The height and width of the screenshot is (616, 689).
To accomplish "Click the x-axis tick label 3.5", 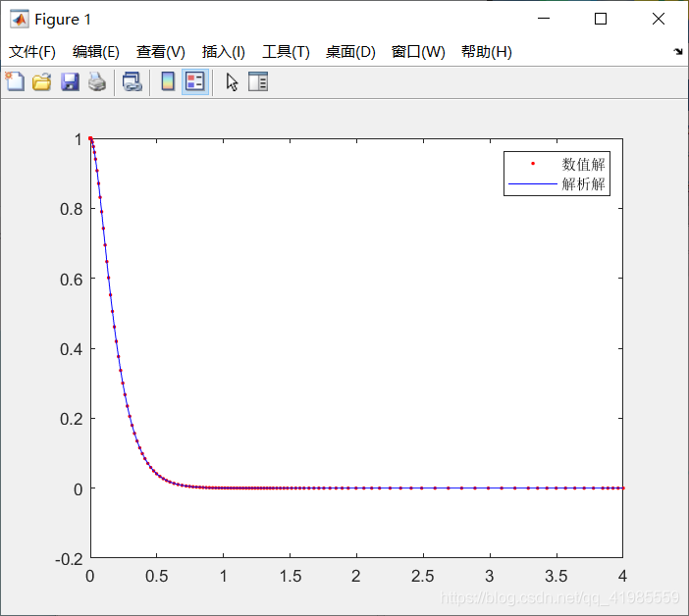I will click(556, 576).
